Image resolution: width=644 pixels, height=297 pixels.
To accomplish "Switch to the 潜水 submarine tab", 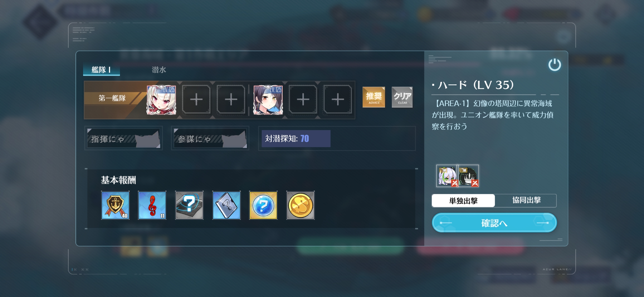I will [159, 70].
